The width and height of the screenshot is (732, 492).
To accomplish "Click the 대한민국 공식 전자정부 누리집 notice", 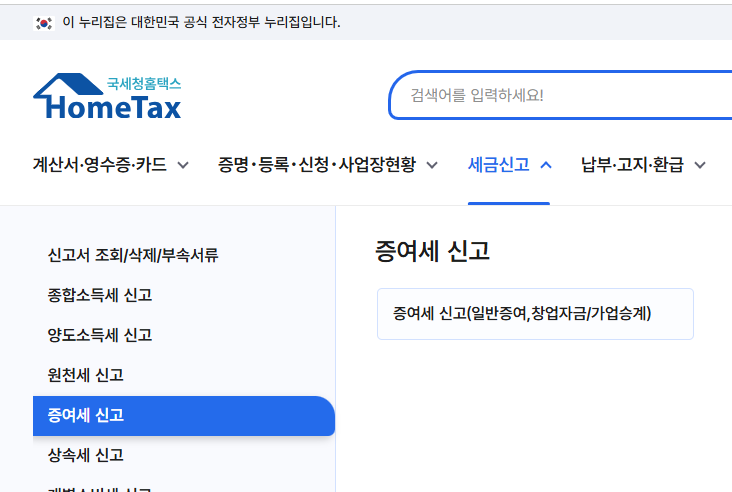I will coord(201,22).
